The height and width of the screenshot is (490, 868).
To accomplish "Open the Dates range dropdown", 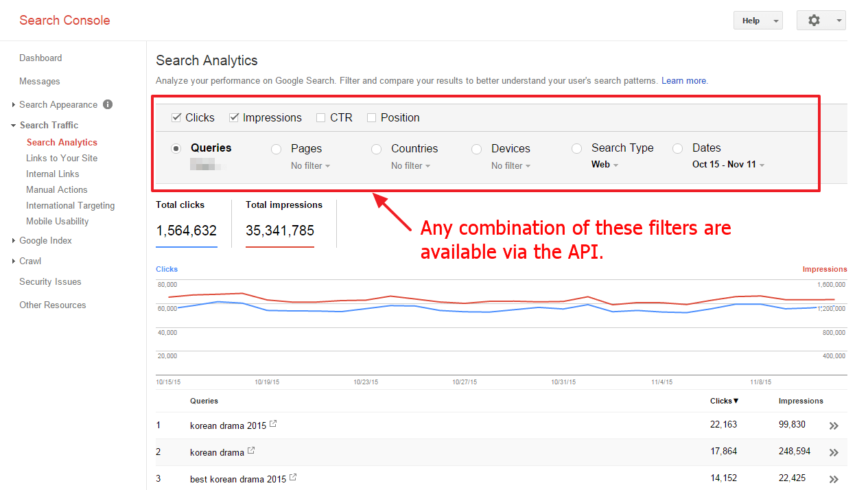I will [x=727, y=165].
